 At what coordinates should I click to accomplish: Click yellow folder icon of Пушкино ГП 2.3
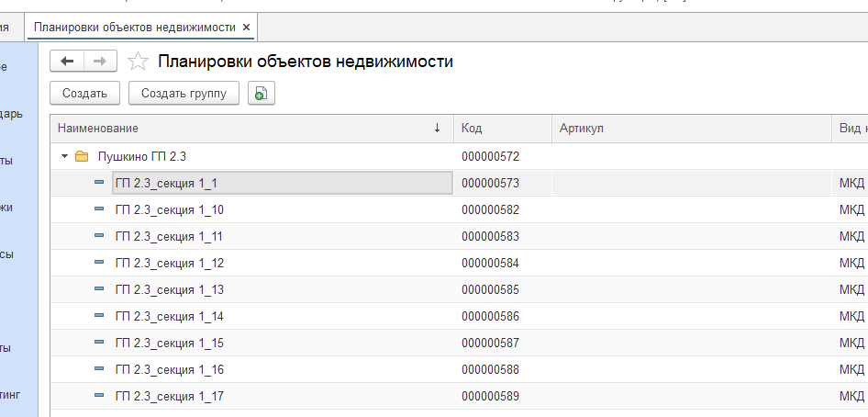pos(82,157)
